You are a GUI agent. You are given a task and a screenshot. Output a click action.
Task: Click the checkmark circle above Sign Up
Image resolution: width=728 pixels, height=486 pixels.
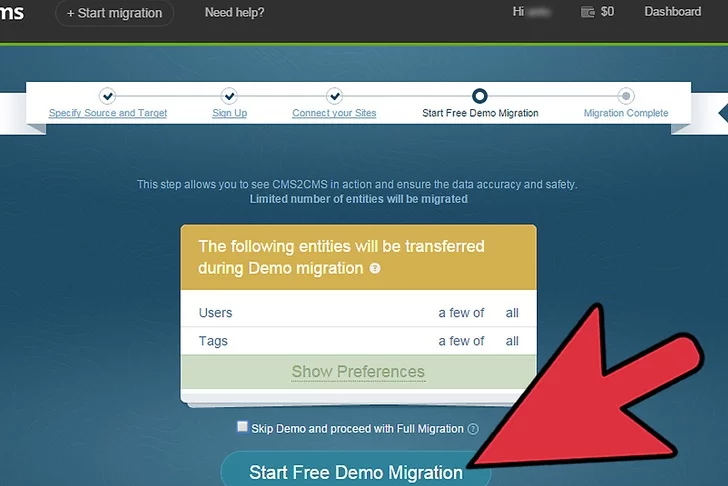pos(229,96)
